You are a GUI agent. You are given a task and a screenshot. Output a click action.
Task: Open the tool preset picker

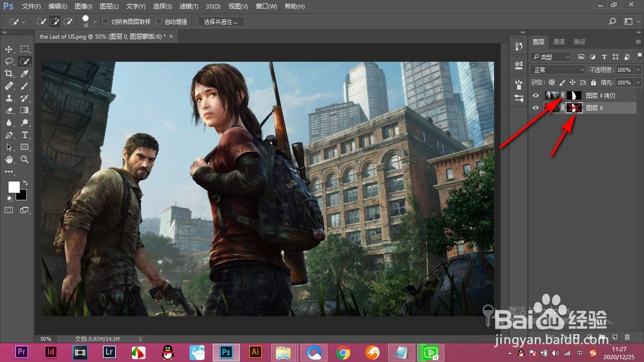(17, 22)
